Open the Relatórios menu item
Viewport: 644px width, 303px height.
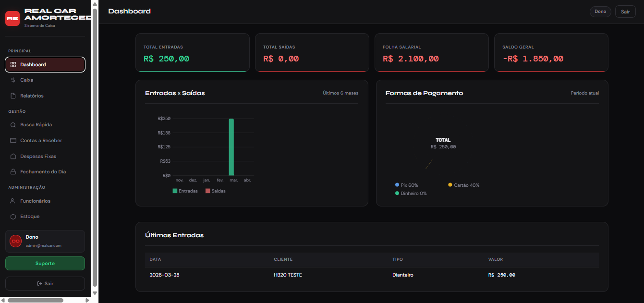click(32, 96)
